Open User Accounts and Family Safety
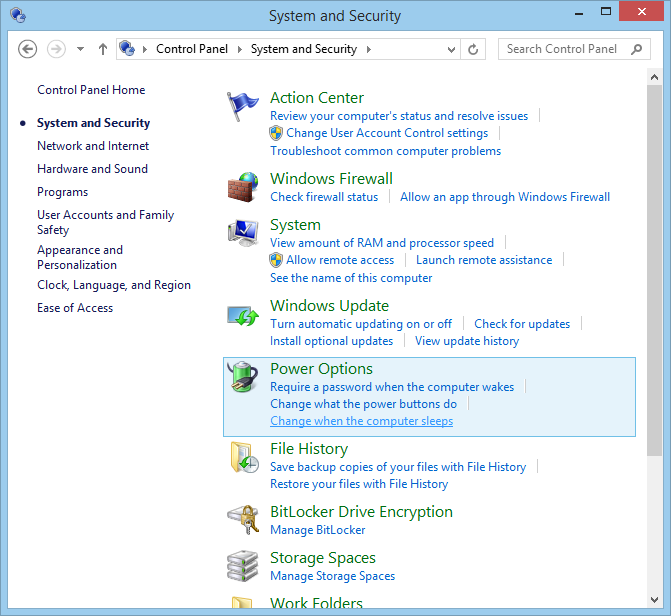 coord(105,222)
